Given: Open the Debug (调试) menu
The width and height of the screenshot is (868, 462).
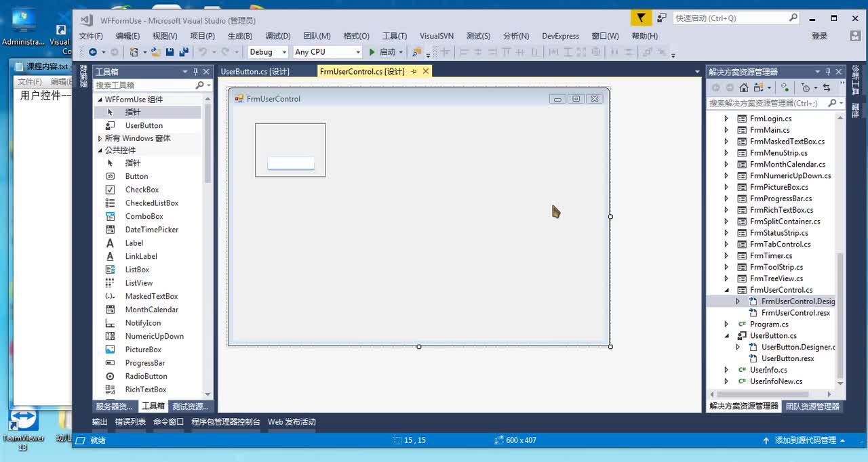Looking at the screenshot, I should click(277, 36).
